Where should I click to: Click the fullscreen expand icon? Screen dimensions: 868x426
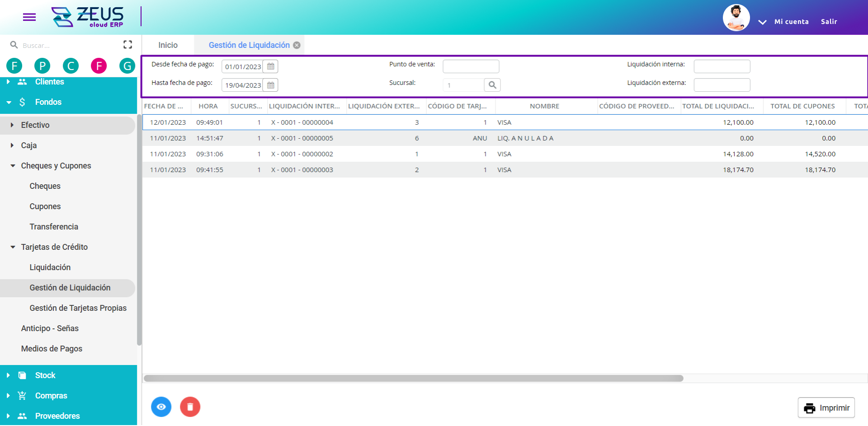[127, 45]
